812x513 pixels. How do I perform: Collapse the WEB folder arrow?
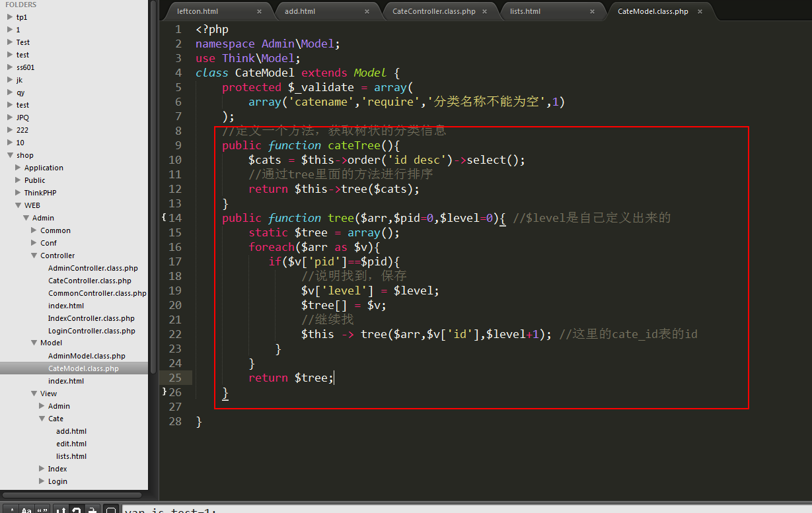18,205
